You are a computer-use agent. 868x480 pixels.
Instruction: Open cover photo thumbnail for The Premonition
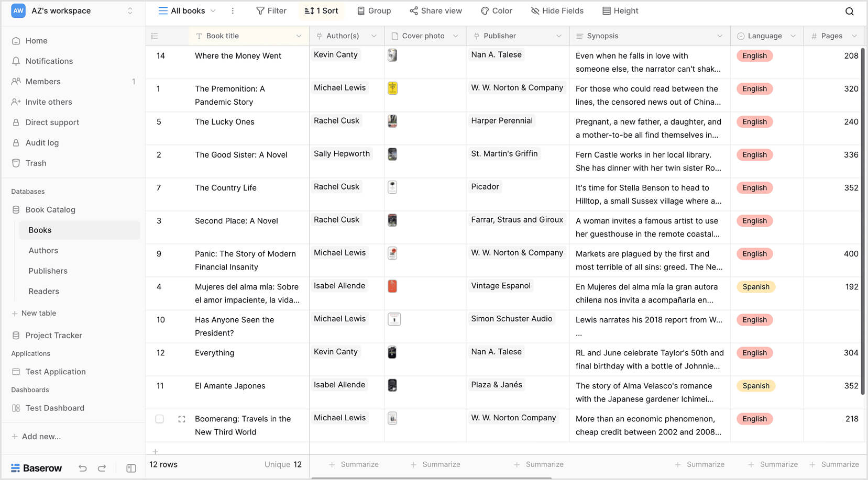[x=392, y=88]
